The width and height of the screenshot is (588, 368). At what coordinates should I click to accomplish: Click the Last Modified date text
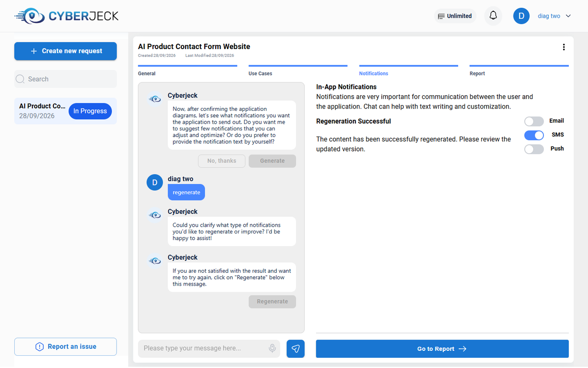point(210,55)
